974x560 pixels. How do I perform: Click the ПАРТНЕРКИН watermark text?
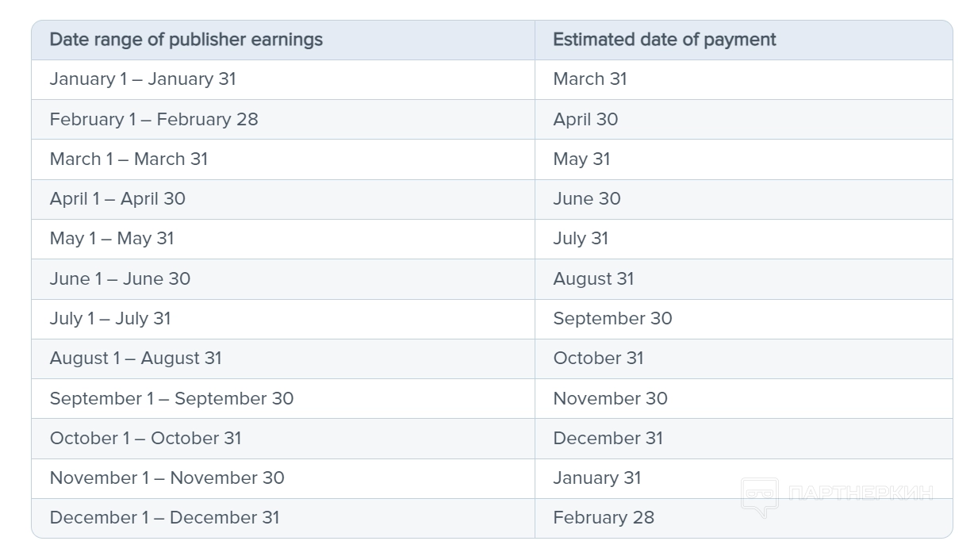tap(861, 493)
